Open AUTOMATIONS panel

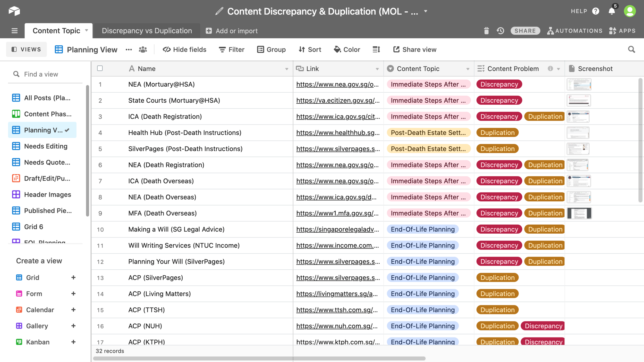[x=575, y=31]
